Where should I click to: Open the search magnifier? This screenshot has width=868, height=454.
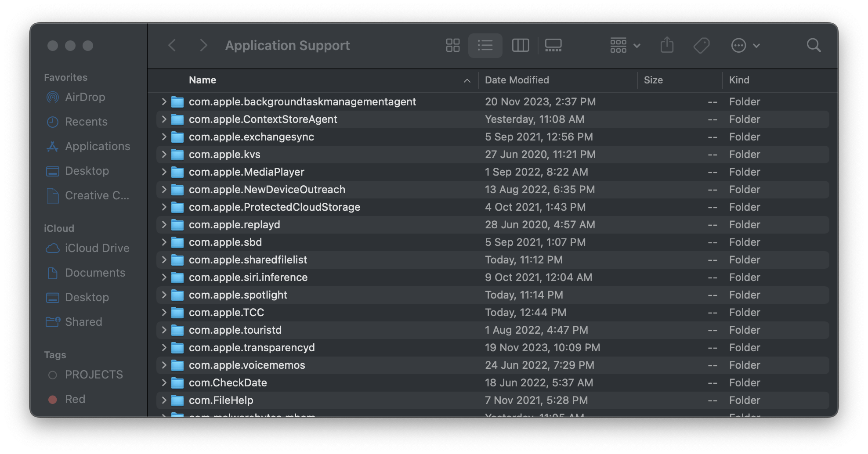point(814,45)
